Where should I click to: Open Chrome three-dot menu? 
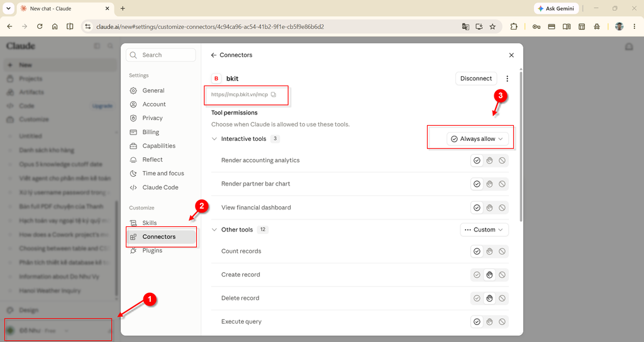[x=635, y=26]
